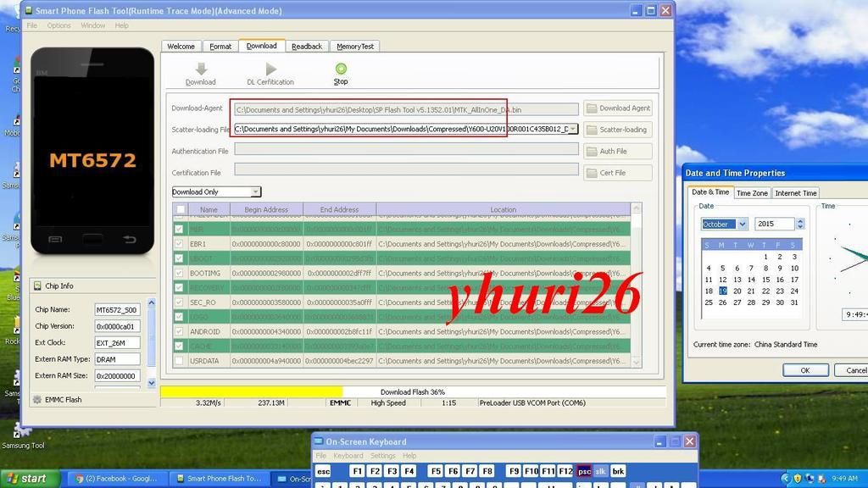The width and height of the screenshot is (868, 488).
Task: Click the EMMC Flash gear icon
Action: tap(36, 399)
